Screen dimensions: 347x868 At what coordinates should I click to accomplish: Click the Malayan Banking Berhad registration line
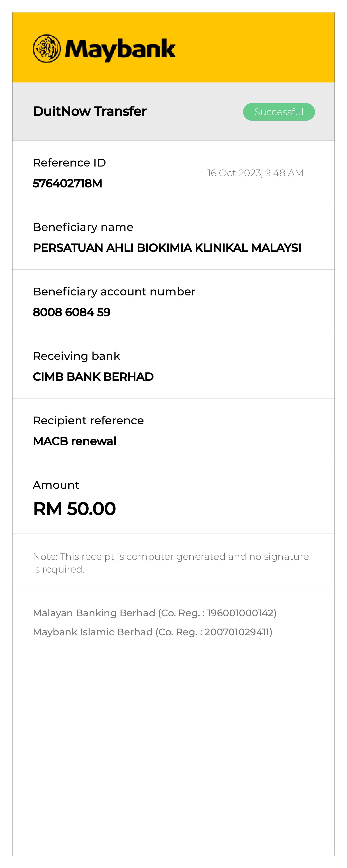click(x=155, y=613)
